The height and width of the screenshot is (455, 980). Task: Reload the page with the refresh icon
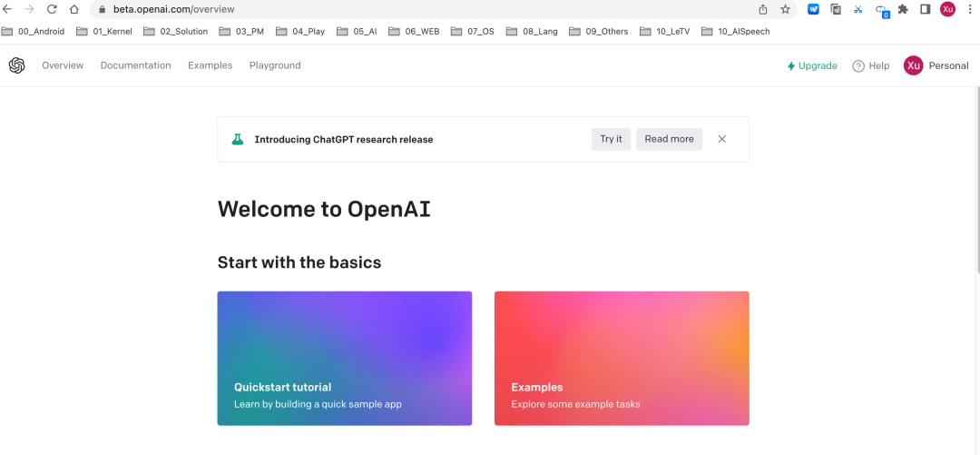pos(52,9)
